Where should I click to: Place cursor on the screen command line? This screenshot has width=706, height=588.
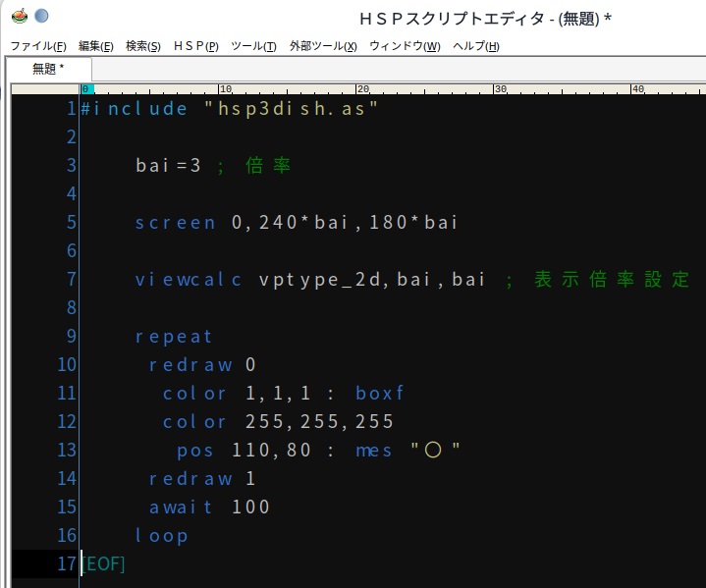pyautogui.click(x=297, y=223)
